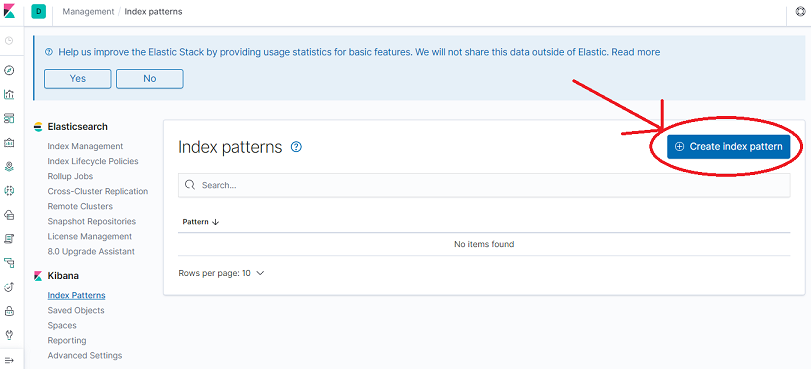Open the D space avatar
The width and height of the screenshot is (811, 369).
(38, 11)
